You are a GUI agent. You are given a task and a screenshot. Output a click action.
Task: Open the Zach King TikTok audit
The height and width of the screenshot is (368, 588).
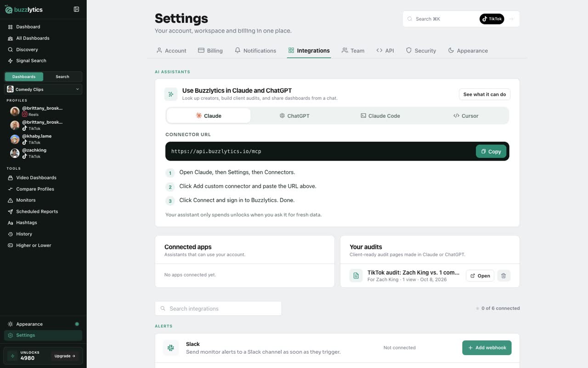coord(480,276)
